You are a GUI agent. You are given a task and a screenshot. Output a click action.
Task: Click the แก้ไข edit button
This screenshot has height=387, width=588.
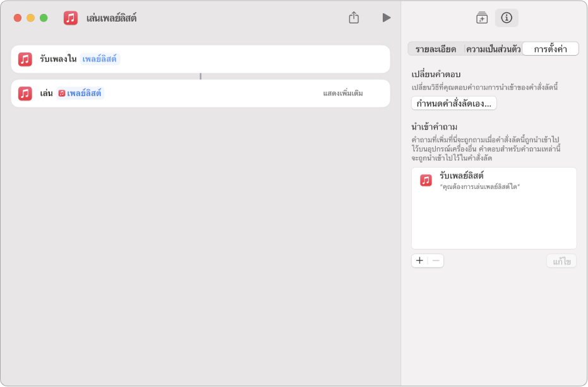561,261
